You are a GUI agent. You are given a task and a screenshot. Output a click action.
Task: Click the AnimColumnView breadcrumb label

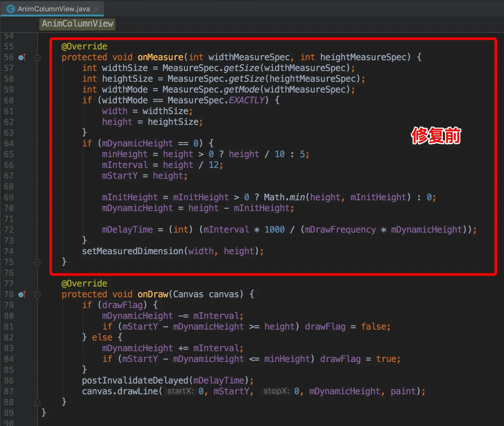click(77, 24)
